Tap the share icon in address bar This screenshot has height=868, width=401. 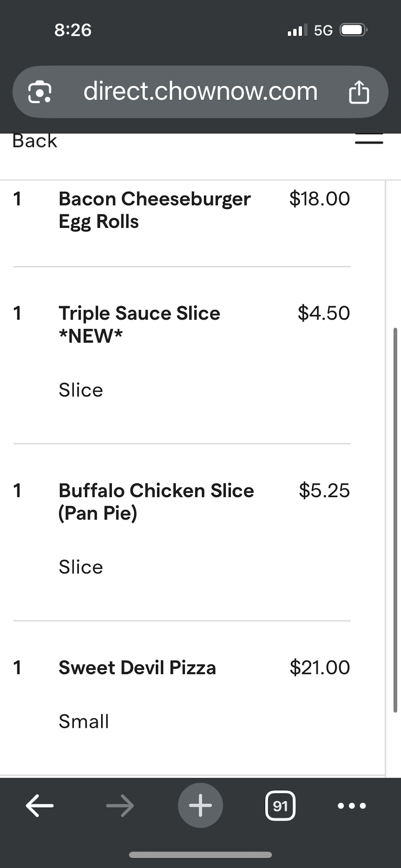[359, 92]
